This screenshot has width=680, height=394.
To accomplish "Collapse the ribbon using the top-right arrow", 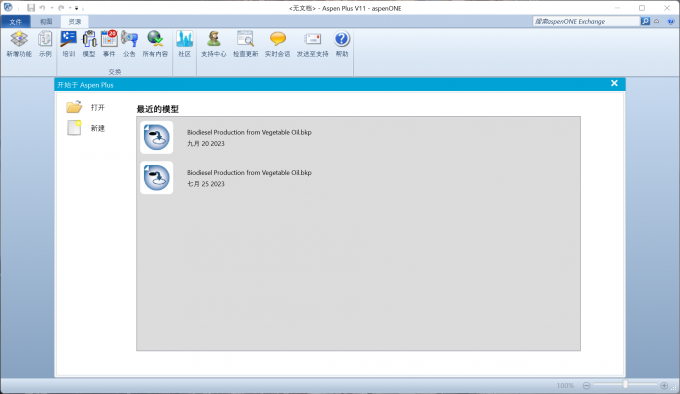I will pyautogui.click(x=657, y=21).
